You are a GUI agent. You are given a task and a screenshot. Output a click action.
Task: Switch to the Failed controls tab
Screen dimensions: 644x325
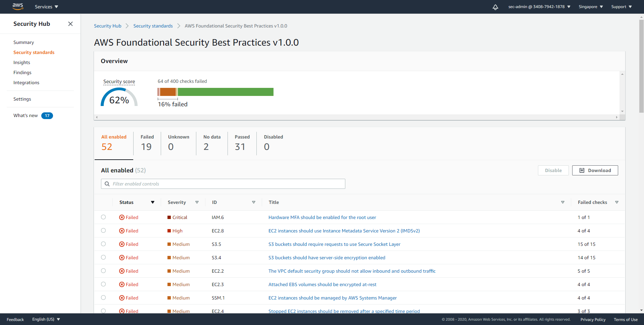coord(147,143)
